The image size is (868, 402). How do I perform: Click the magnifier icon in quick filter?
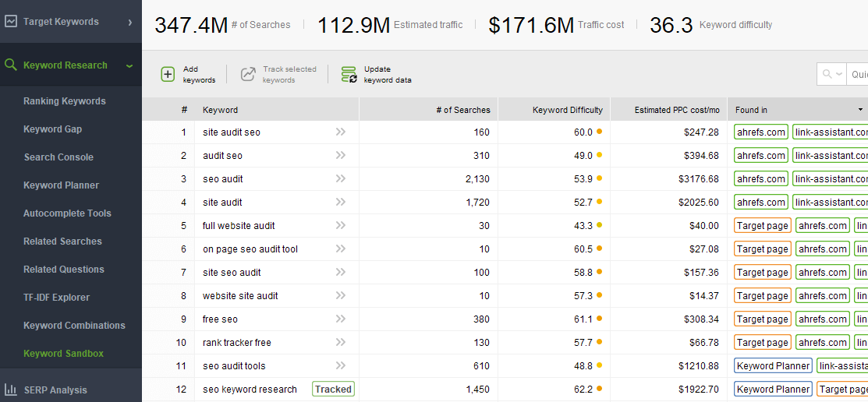(x=827, y=74)
